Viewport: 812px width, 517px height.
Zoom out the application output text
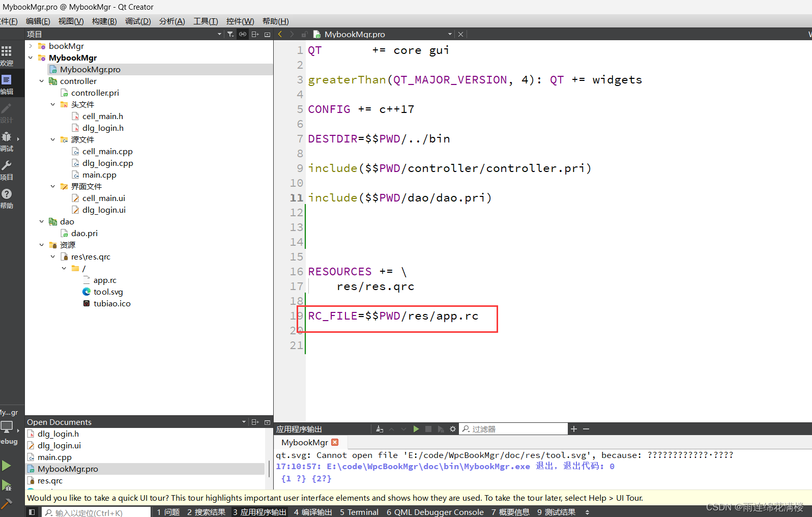click(x=586, y=429)
